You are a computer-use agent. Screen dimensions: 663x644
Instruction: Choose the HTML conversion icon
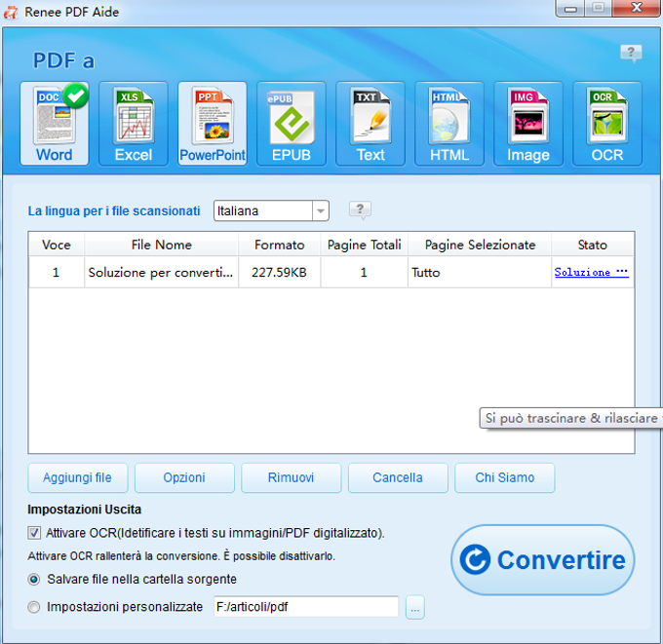pyautogui.click(x=449, y=124)
